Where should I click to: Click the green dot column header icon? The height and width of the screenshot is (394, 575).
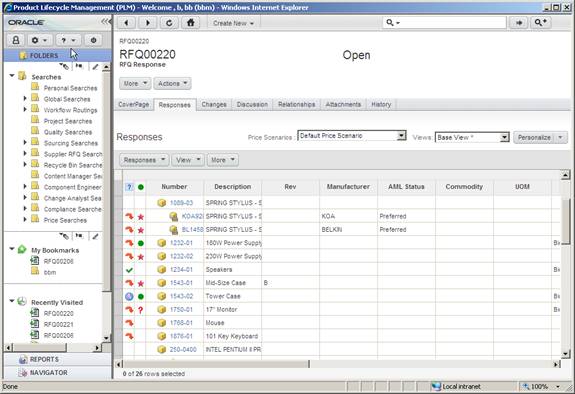(140, 187)
